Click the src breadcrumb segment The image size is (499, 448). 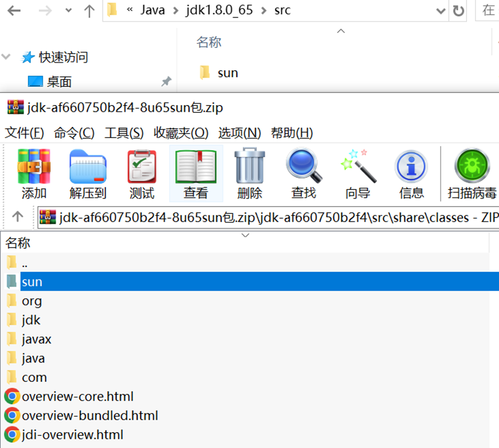click(283, 10)
